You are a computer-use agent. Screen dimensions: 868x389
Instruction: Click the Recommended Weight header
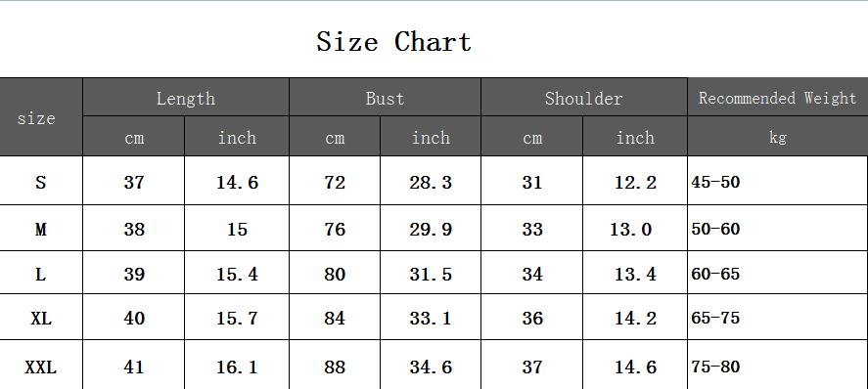(777, 98)
